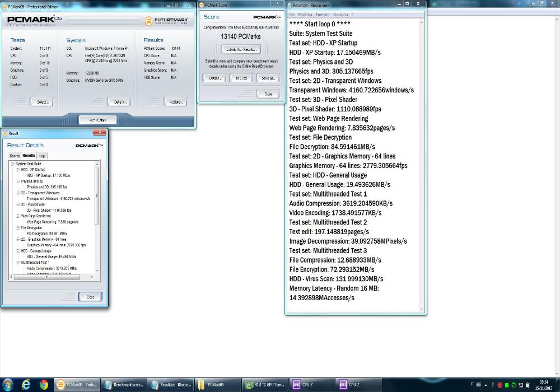Screen dimensions: 560x392
Task: Collapse the Multithreaded Test 1 node
Action: 18,263
